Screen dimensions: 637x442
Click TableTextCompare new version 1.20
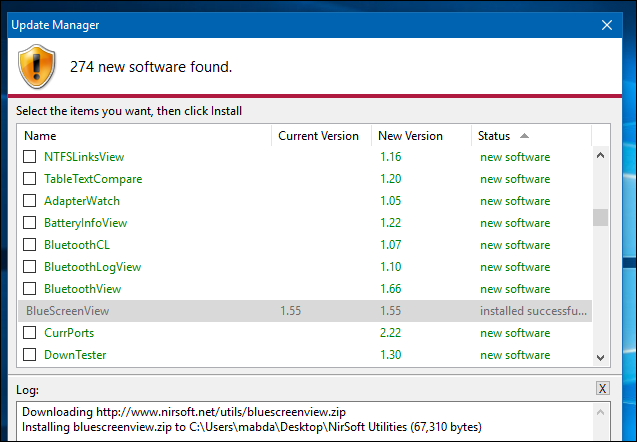[x=391, y=179]
